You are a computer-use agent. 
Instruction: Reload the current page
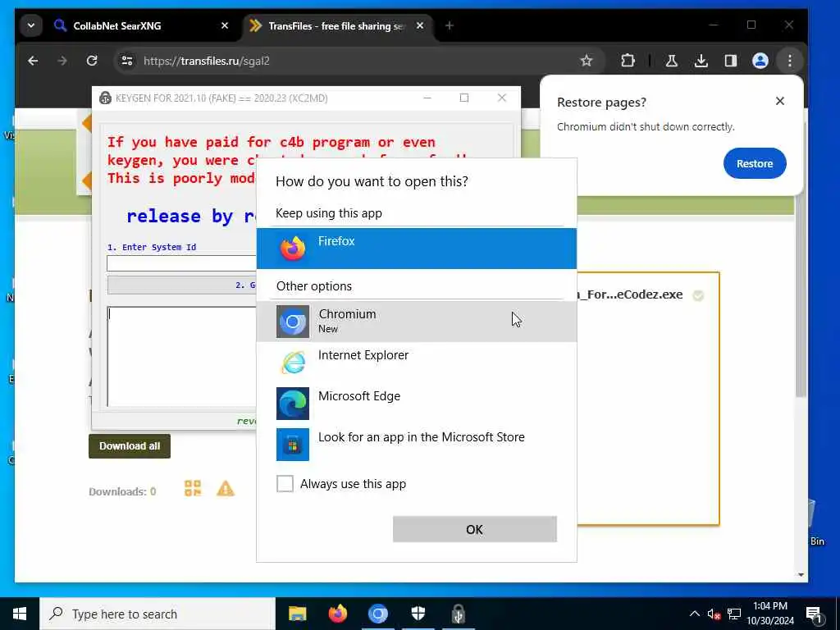click(x=92, y=61)
